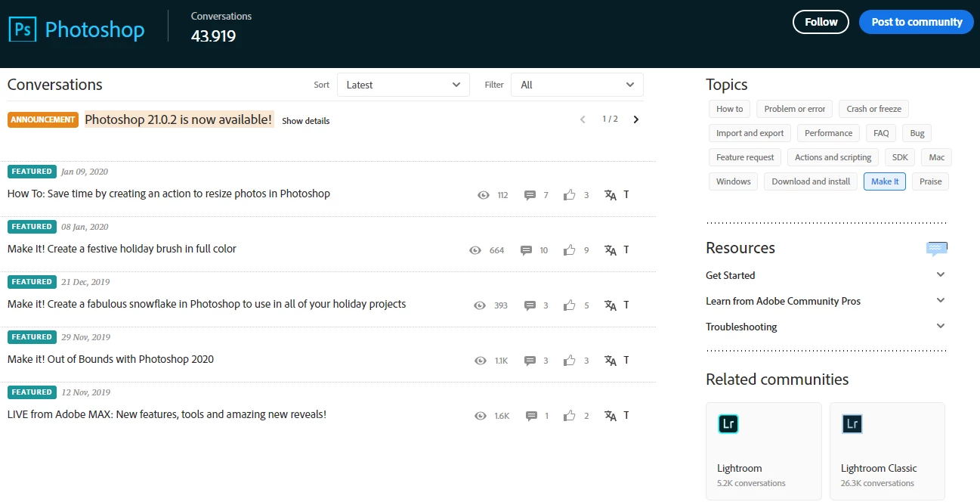980x502 pixels.
Task: Select the SDK topic tag
Action: tap(900, 157)
